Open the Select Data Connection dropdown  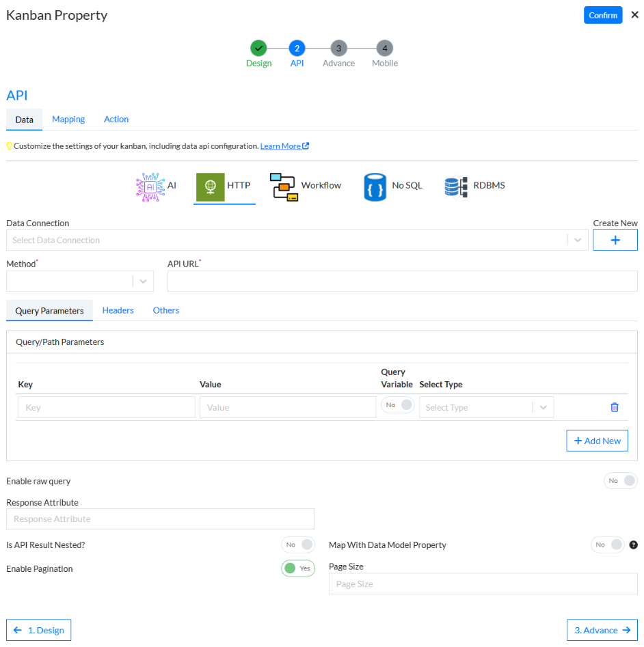tap(297, 240)
